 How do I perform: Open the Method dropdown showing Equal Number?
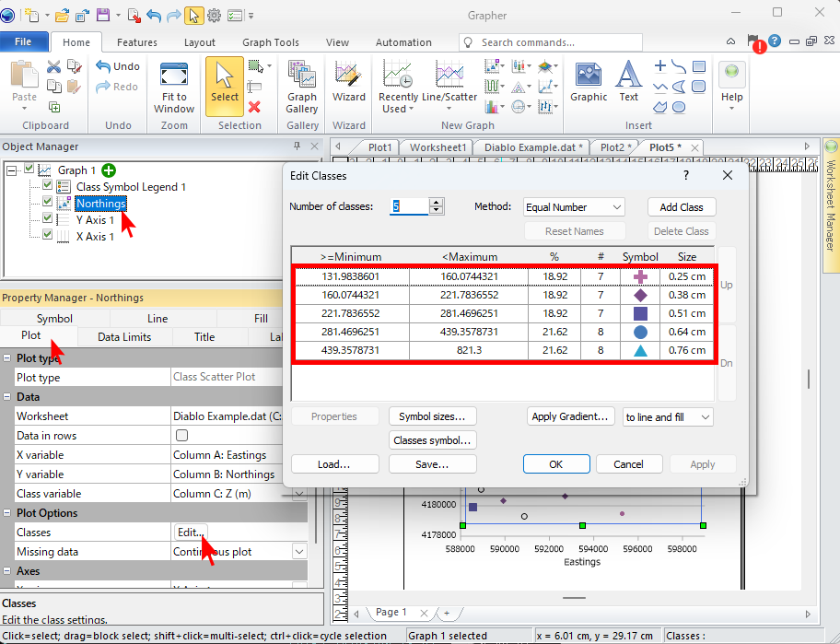coord(574,207)
